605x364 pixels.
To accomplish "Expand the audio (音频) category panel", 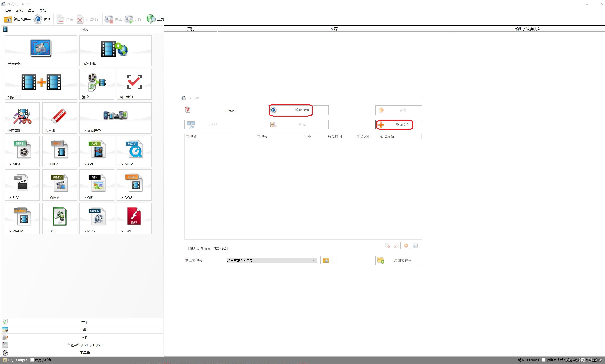I will [x=85, y=322].
